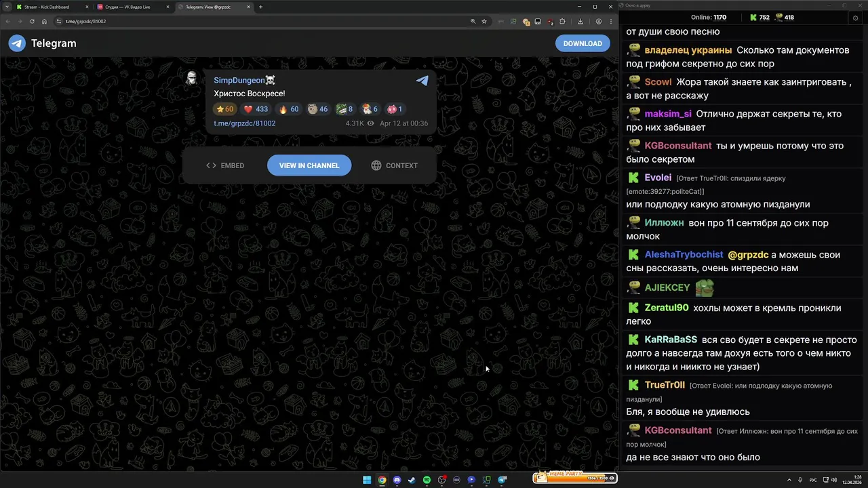Open the tab search dropdown arrow
Viewport: 868px width, 488px height.
point(7,7)
